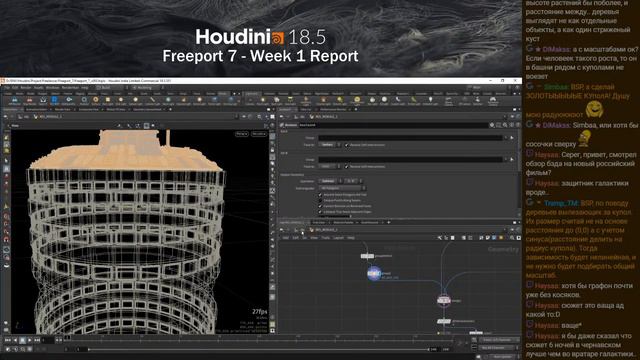Switch to the Performance Monitor tab
This screenshot has height=360, width=640.
333,109
